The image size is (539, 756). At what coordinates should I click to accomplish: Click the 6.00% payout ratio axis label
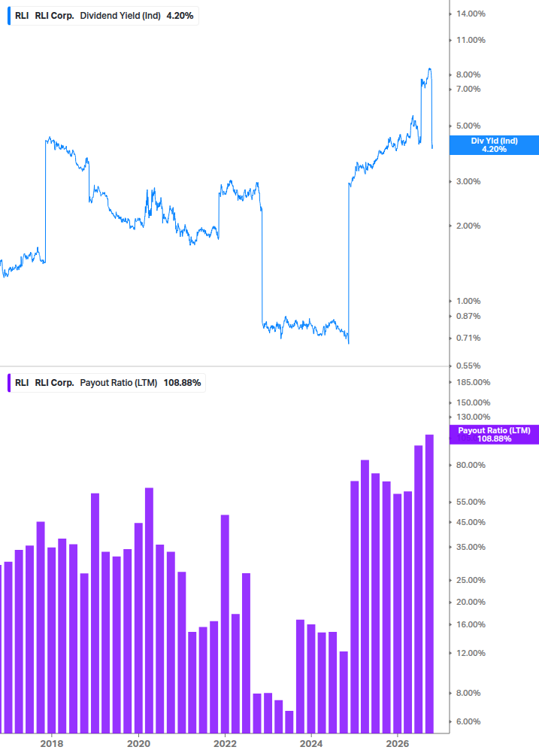(x=468, y=721)
